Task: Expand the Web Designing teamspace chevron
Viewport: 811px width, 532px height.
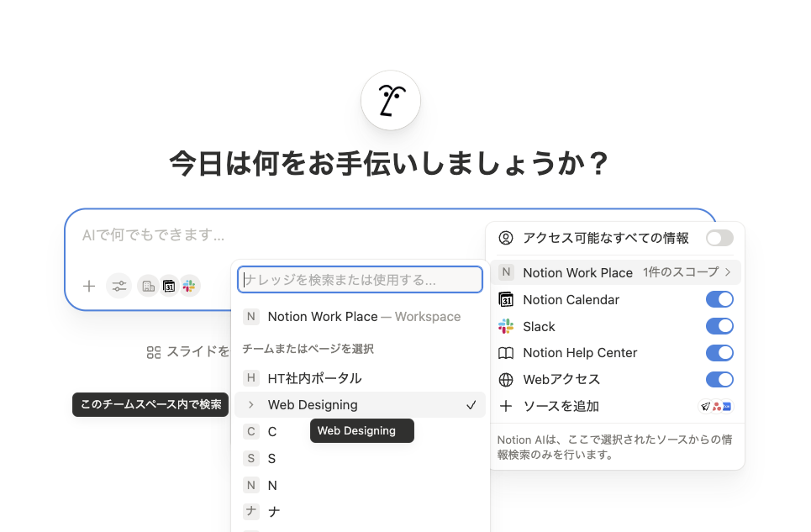Action: [250, 405]
